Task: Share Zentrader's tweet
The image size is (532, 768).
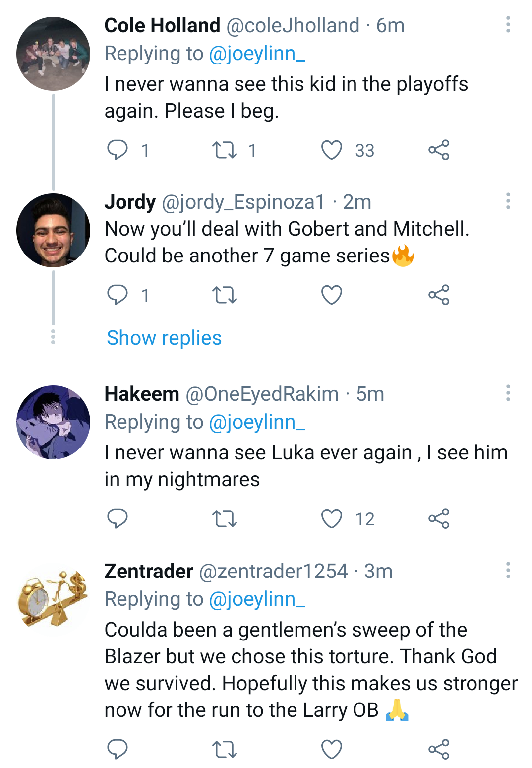Action: 439,749
